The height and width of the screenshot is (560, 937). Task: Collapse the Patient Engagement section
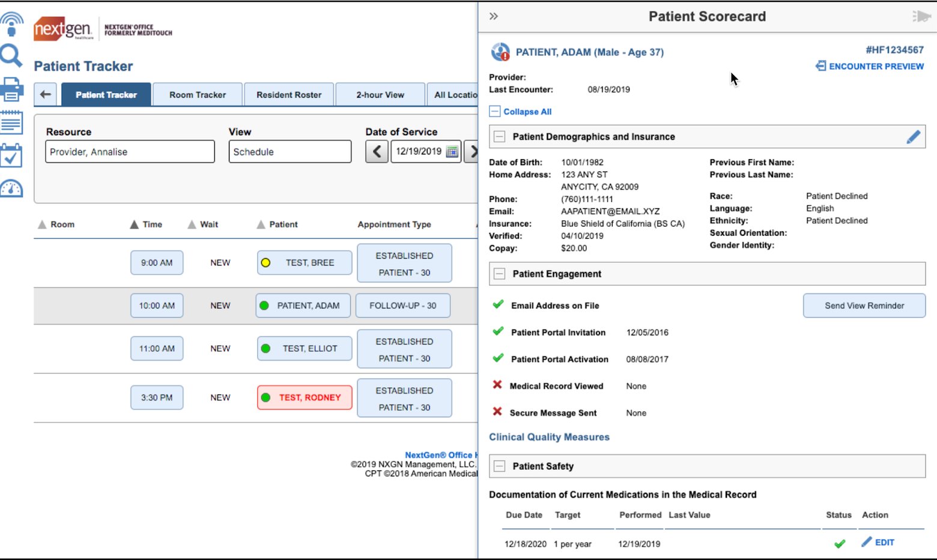point(499,274)
